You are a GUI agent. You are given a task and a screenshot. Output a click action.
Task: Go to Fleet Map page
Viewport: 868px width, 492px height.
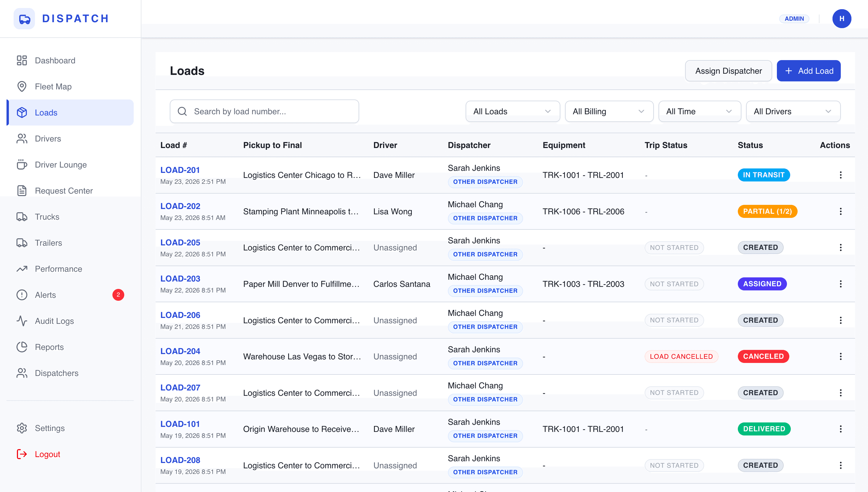coord(70,86)
